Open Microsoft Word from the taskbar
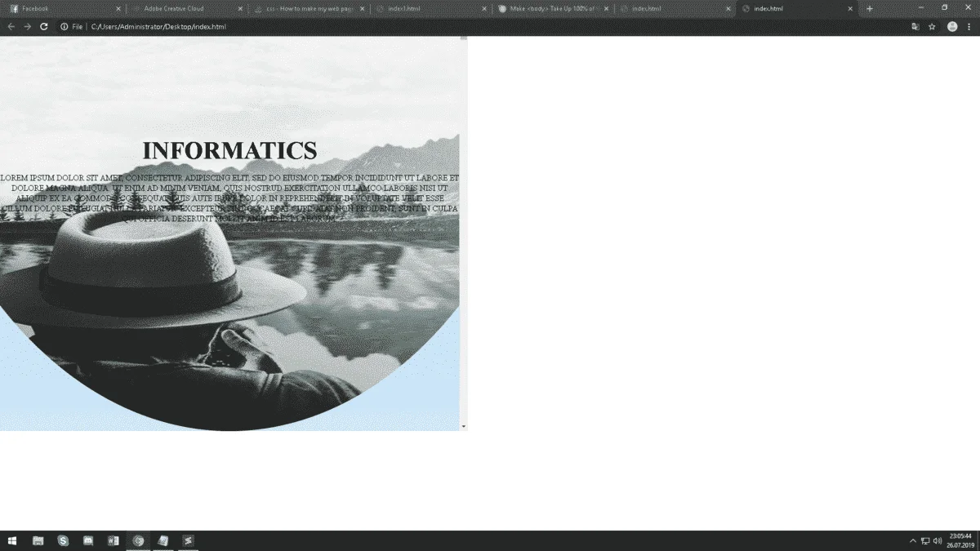The image size is (980, 551). (x=114, y=540)
